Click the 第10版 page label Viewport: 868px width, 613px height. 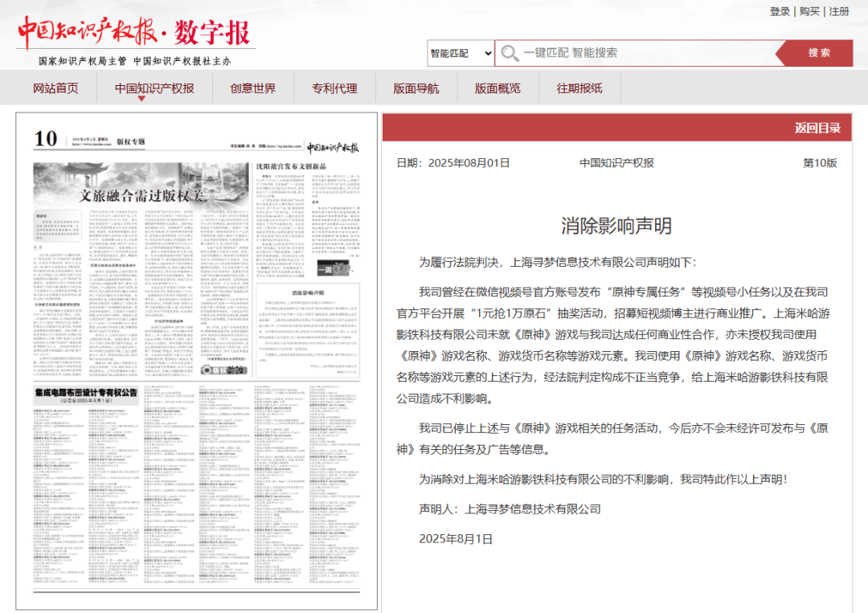(x=820, y=163)
